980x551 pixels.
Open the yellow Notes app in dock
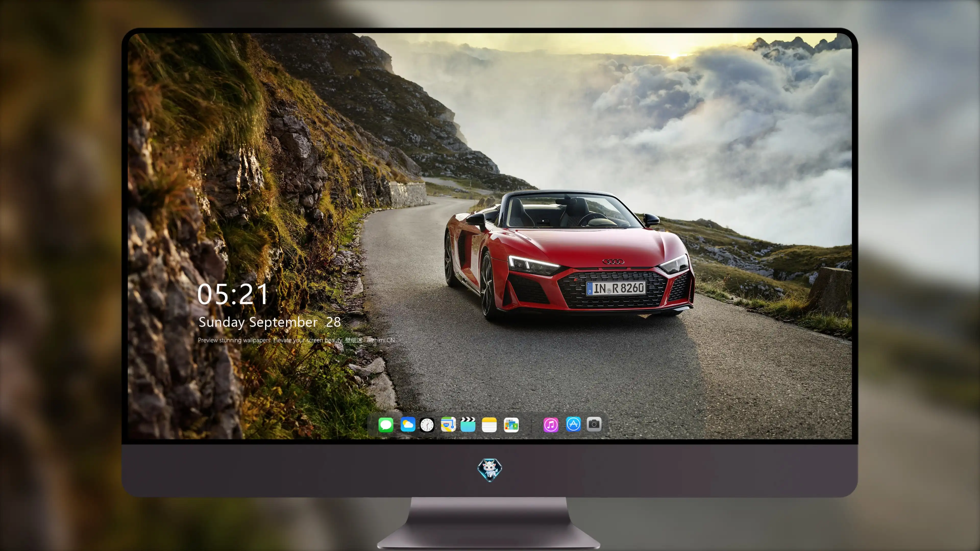coord(489,425)
